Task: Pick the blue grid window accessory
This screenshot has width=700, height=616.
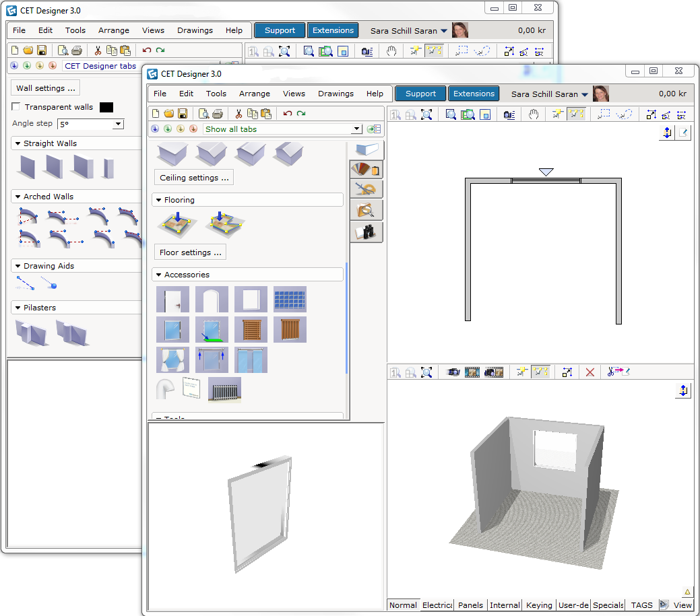Action: [x=290, y=300]
